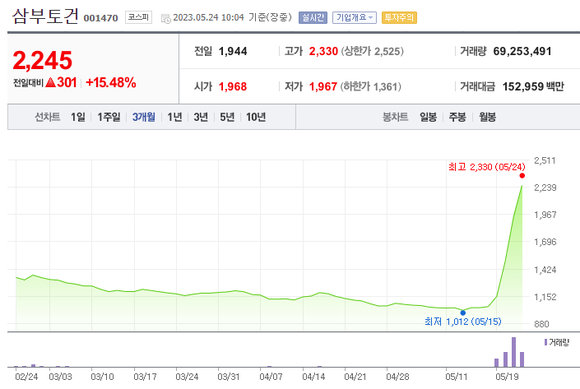This screenshot has width=580, height=389.
Task: Click the 05/19 date axis label
Action: (507, 377)
